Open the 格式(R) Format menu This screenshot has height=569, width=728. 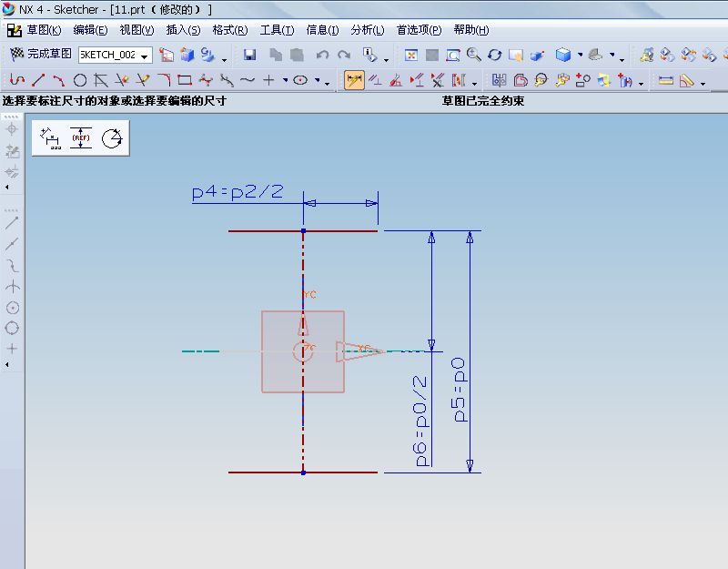230,30
